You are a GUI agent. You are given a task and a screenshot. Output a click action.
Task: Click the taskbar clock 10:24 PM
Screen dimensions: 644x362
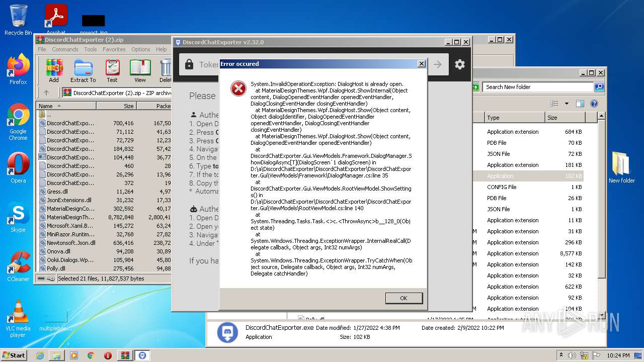[617, 355]
